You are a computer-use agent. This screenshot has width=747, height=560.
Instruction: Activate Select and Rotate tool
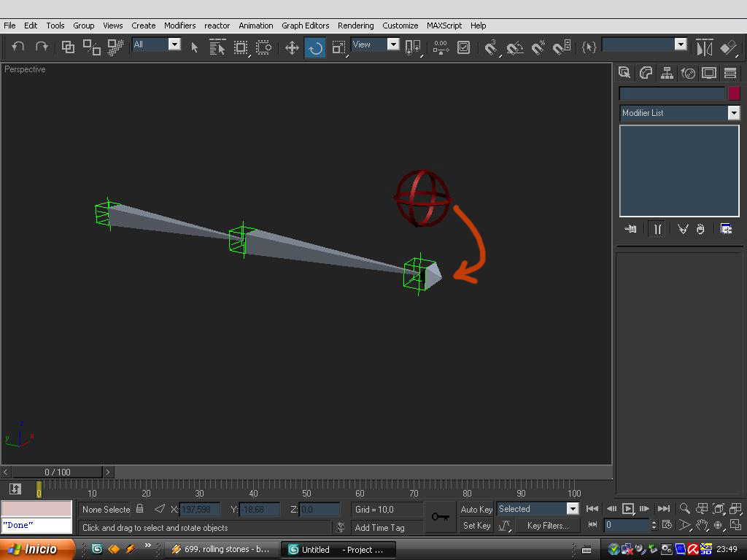(x=315, y=47)
